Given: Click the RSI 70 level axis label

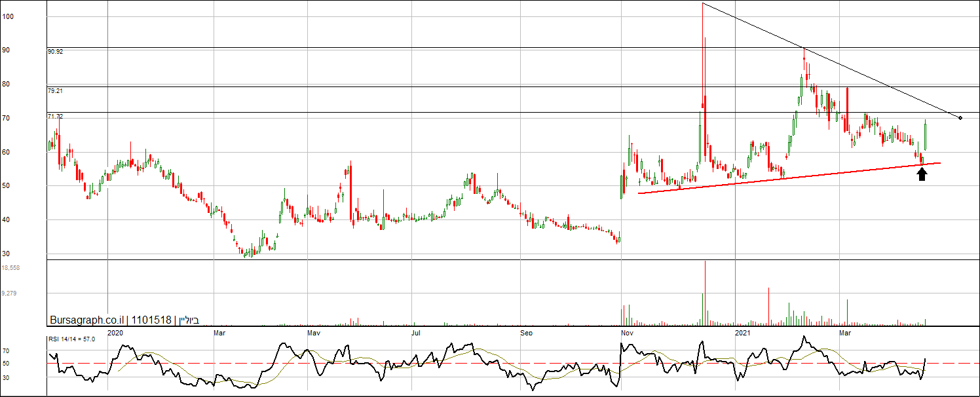Looking at the screenshot, I should [6, 351].
